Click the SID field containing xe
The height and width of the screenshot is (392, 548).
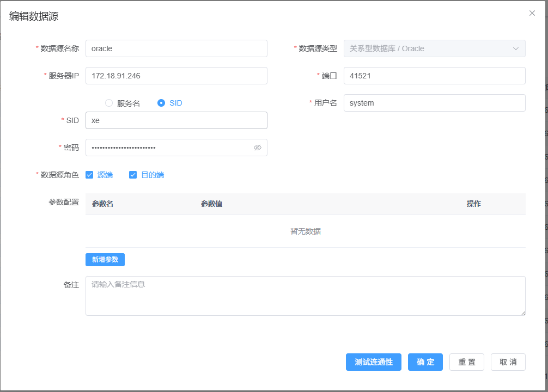tap(176, 120)
